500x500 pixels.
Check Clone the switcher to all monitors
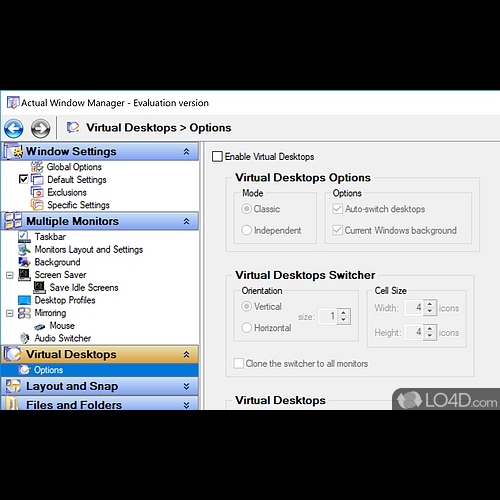point(239,363)
